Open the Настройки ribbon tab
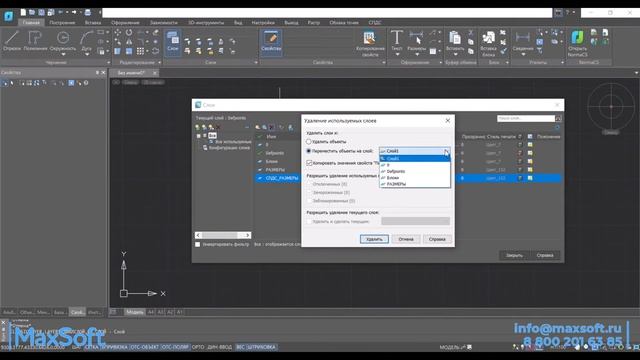640x360 pixels. click(x=263, y=23)
